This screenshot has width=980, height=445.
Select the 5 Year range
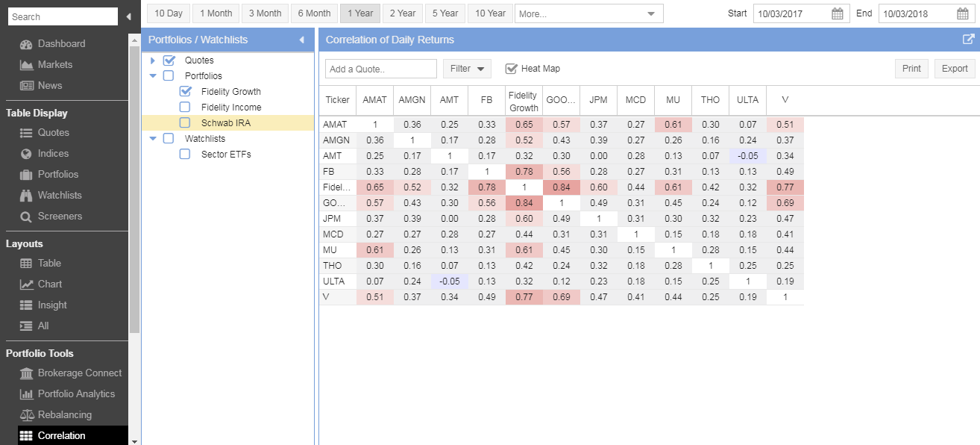445,13
